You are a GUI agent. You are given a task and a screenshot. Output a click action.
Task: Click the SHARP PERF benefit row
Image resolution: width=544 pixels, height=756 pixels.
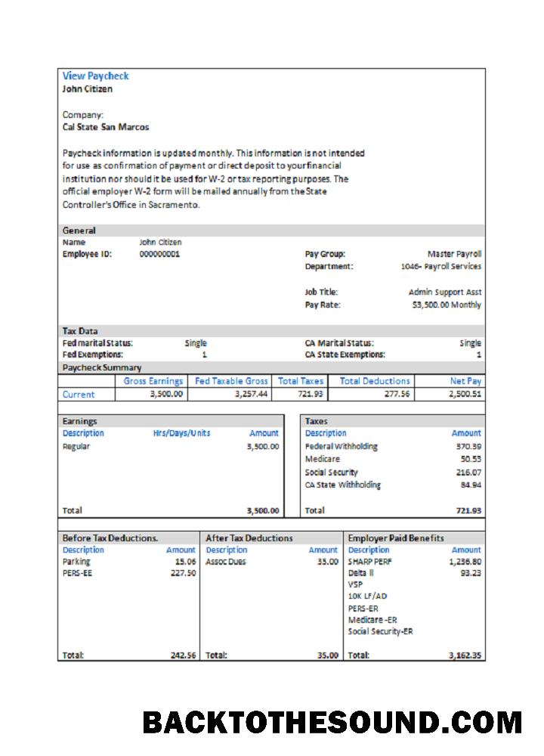[414, 562]
